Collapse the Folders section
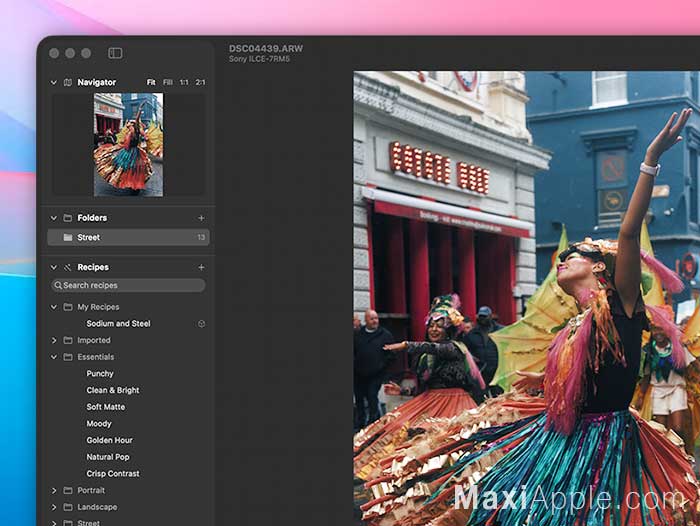The height and width of the screenshot is (526, 700). tap(54, 218)
